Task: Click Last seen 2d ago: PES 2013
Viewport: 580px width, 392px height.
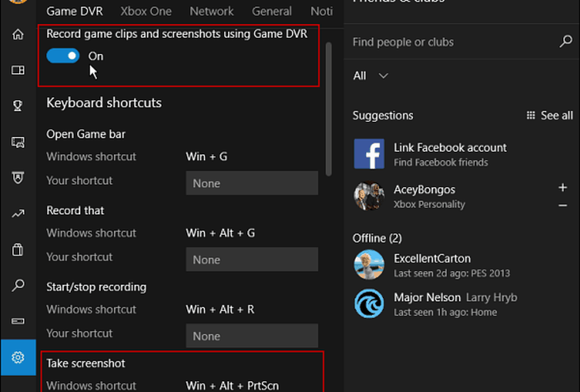Action: [x=452, y=273]
